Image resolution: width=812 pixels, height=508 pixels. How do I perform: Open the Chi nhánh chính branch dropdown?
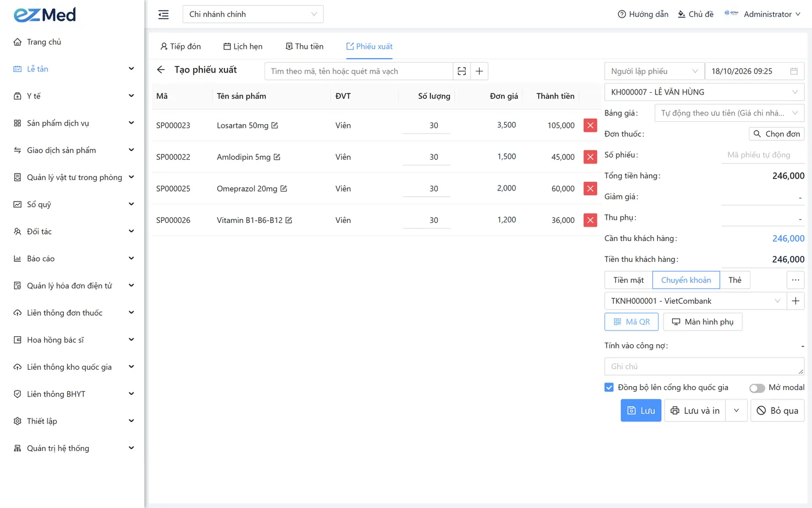tap(253, 14)
